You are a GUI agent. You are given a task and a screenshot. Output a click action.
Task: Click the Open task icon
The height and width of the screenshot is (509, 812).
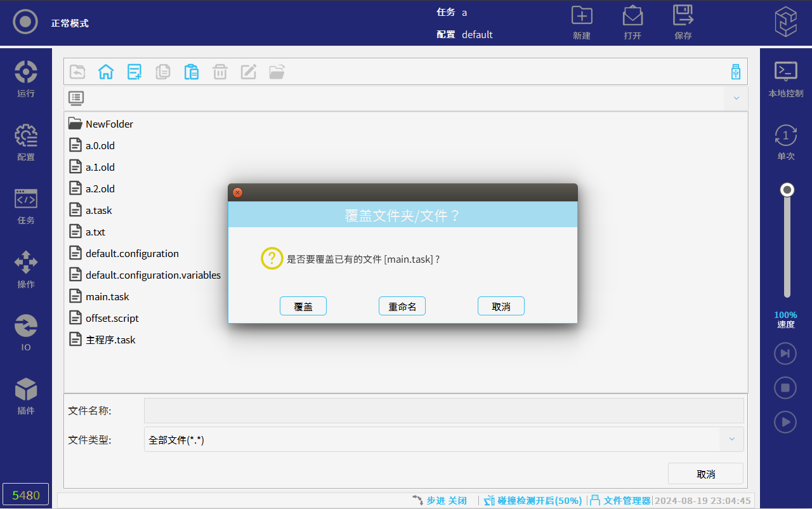632,23
